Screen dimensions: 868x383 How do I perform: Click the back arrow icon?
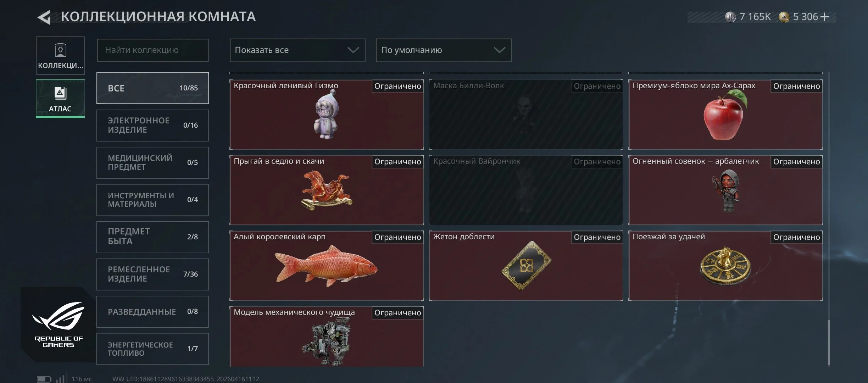(x=44, y=17)
